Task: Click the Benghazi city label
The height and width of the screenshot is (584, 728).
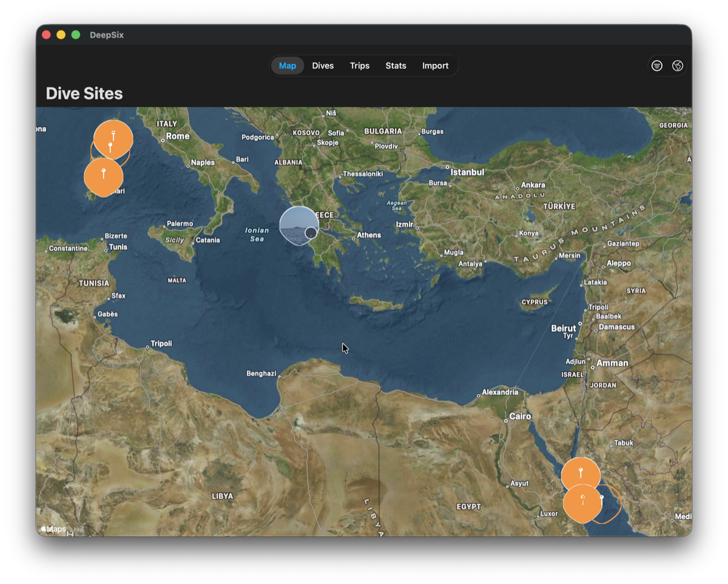Action: (x=261, y=374)
